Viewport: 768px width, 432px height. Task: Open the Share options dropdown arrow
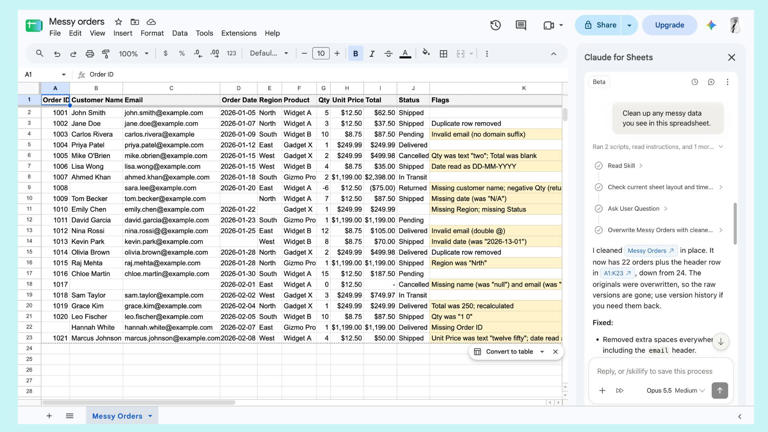pyautogui.click(x=629, y=25)
